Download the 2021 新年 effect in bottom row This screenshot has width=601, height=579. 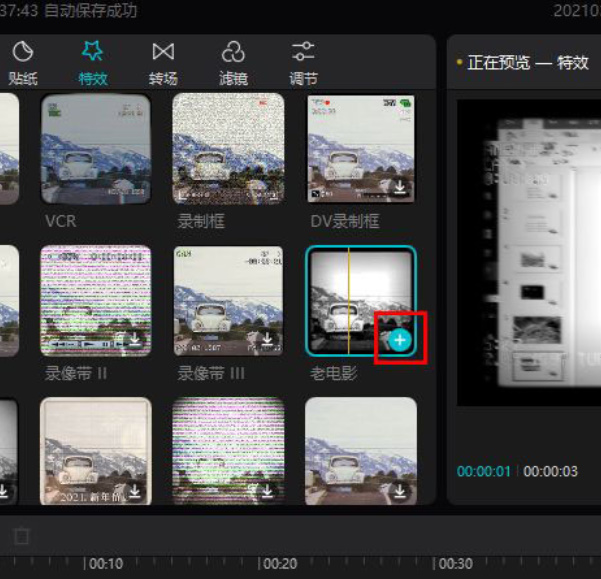[x=135, y=491]
